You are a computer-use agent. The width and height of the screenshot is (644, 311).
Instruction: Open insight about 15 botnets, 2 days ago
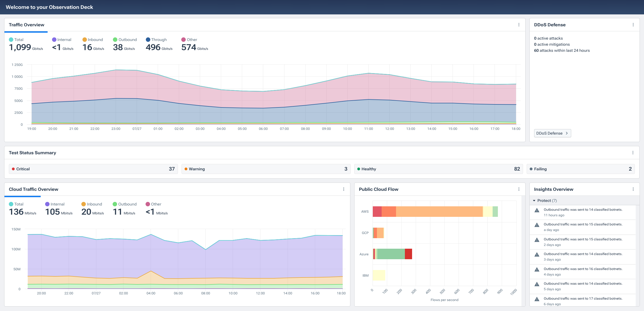(583, 242)
